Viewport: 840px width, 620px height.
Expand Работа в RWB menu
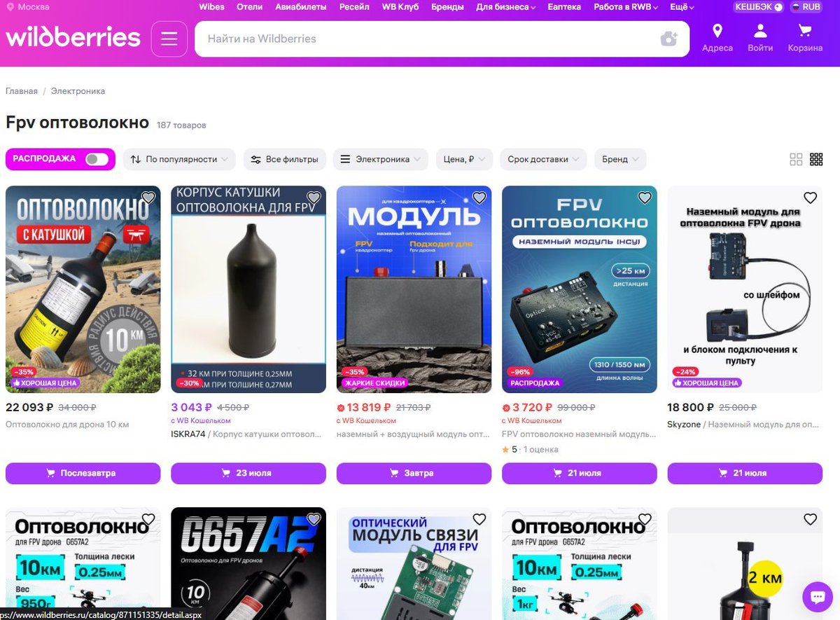tap(626, 7)
